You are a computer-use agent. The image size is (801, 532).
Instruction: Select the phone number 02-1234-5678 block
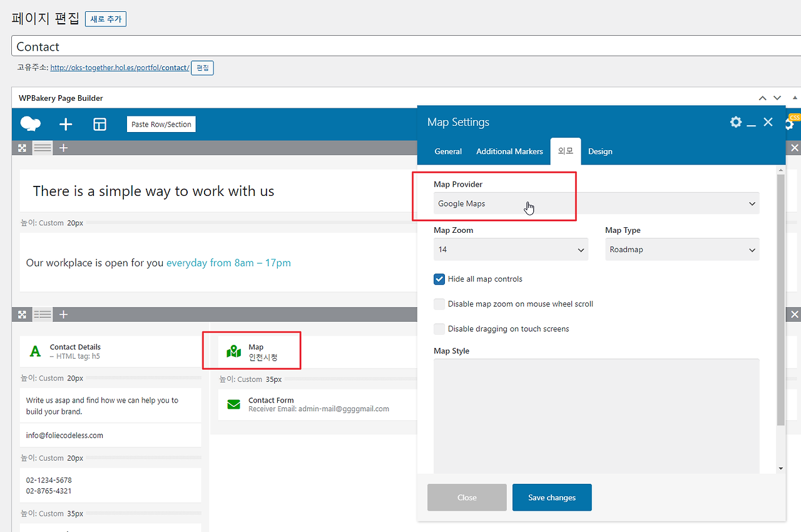(x=111, y=486)
